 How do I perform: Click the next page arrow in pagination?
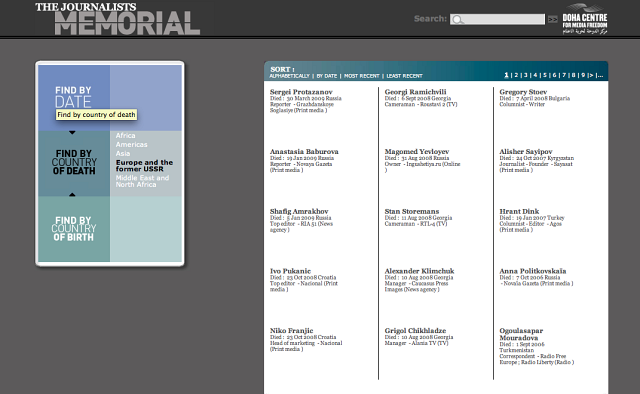click(591, 75)
